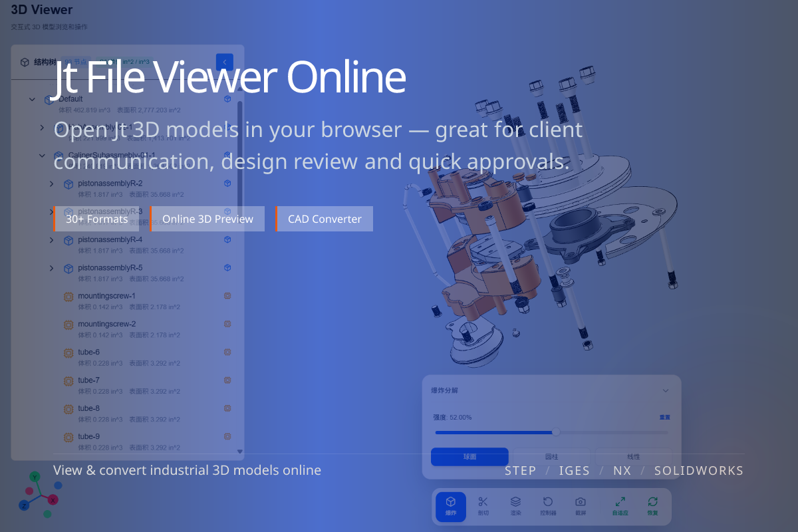Select the CalinerSubassmebly-01-1 label
Image resolution: width=798 pixels, height=532 pixels.
[112, 155]
